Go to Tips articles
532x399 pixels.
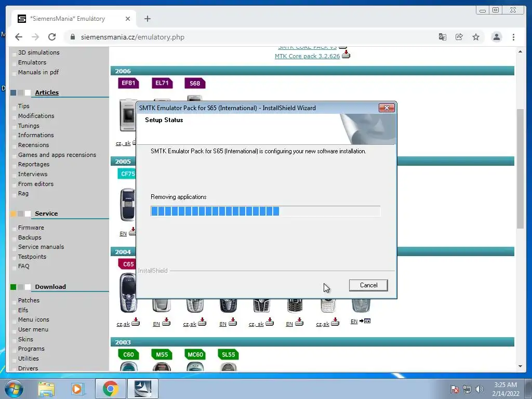pyautogui.click(x=24, y=106)
